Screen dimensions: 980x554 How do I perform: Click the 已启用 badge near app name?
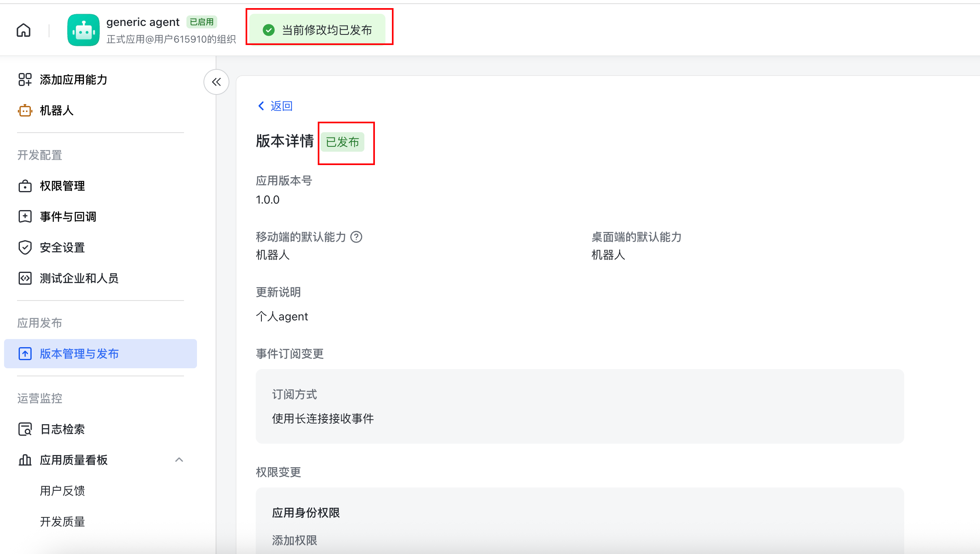click(202, 22)
